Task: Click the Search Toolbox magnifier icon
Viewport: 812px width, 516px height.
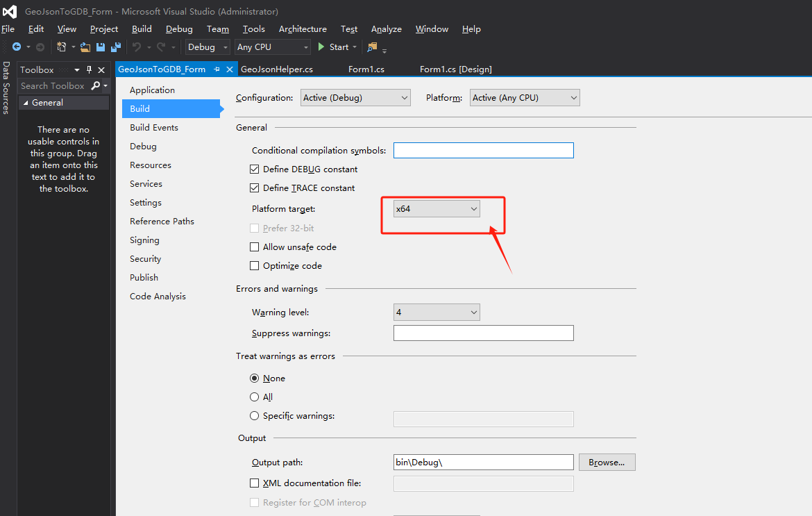Action: click(x=96, y=85)
